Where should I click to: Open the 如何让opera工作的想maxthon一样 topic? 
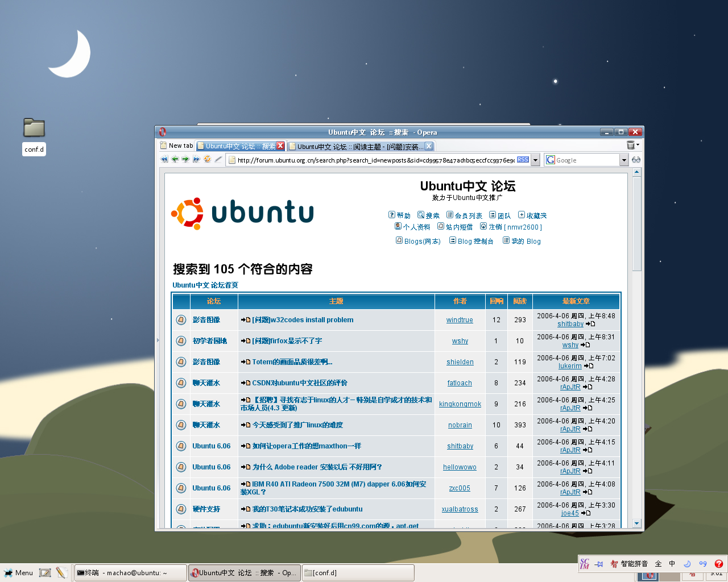(x=307, y=446)
